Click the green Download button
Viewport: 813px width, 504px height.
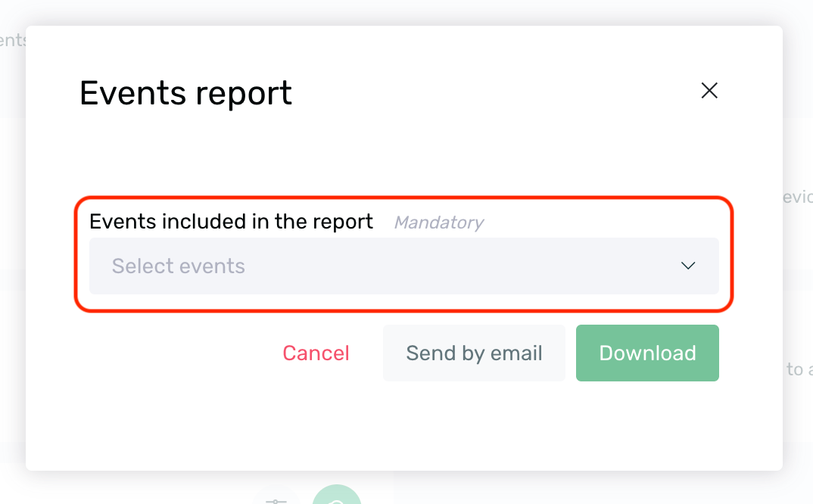point(647,353)
